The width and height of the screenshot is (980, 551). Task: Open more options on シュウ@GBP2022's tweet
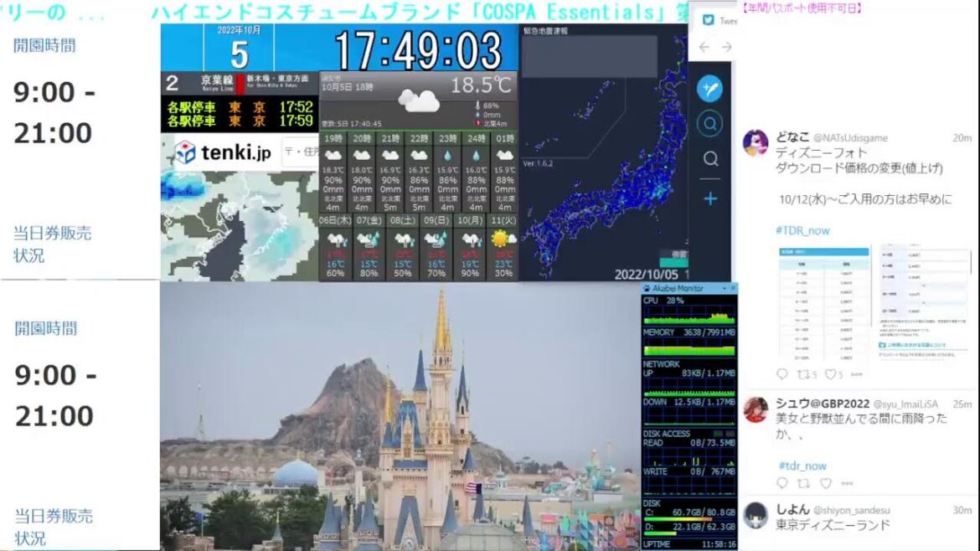(848, 483)
